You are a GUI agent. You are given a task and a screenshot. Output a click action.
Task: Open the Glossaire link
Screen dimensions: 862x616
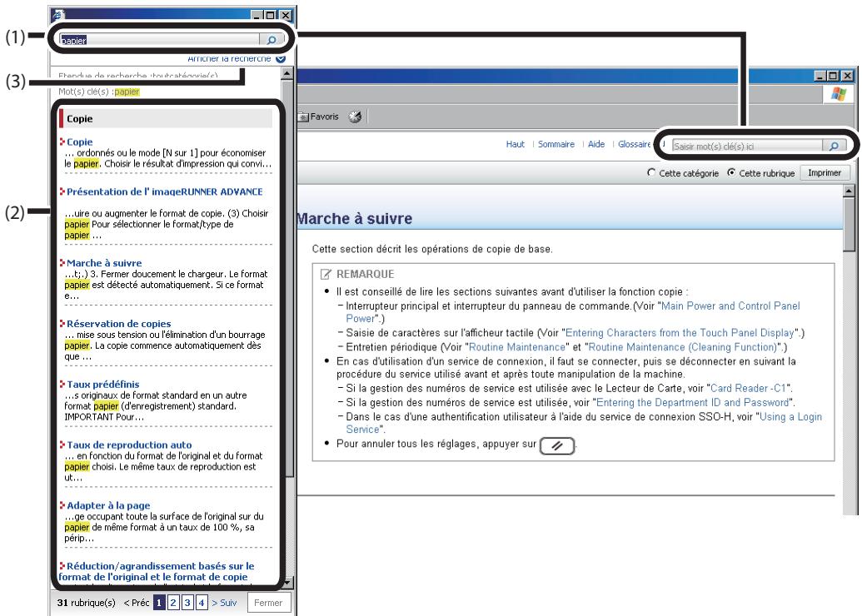634,144
